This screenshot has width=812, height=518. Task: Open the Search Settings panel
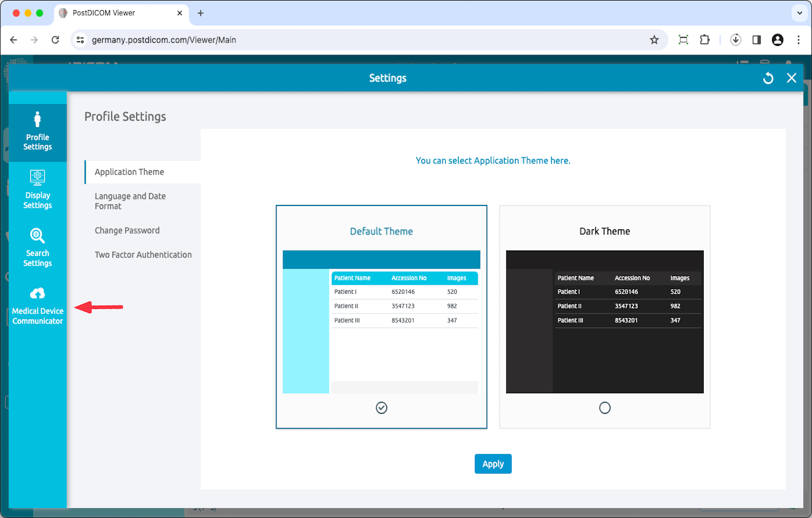click(37, 247)
